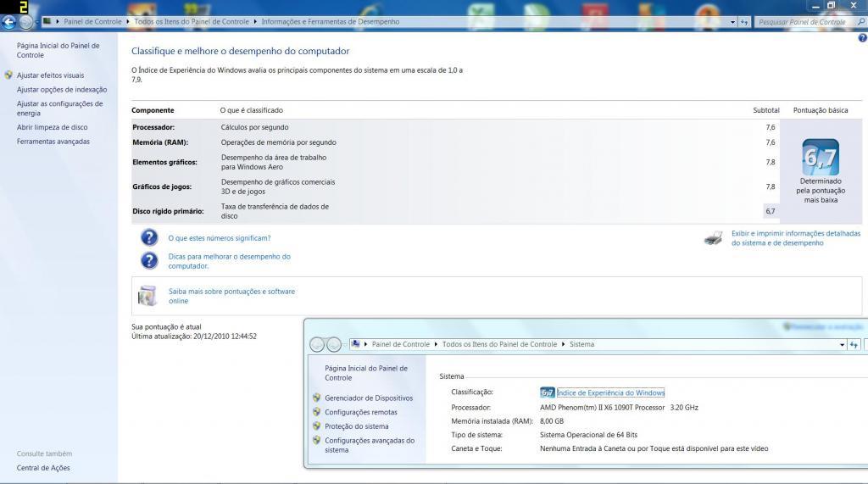The height and width of the screenshot is (484, 868).
Task: Click the refresh icon in Sistema address bar
Action: coord(854,344)
